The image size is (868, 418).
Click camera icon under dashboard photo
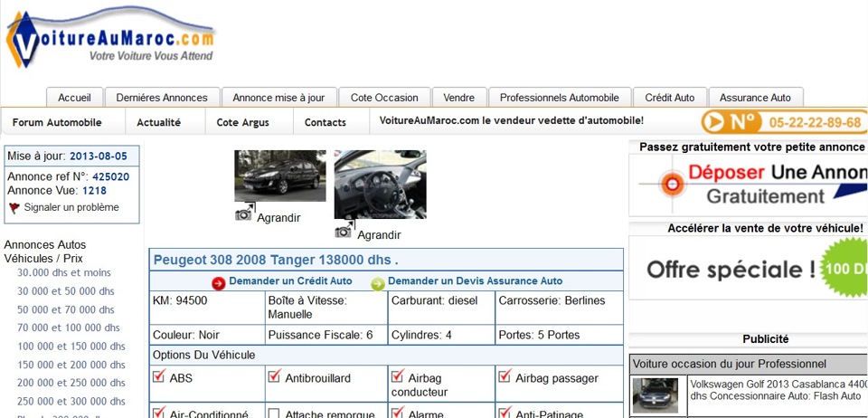pos(344,230)
